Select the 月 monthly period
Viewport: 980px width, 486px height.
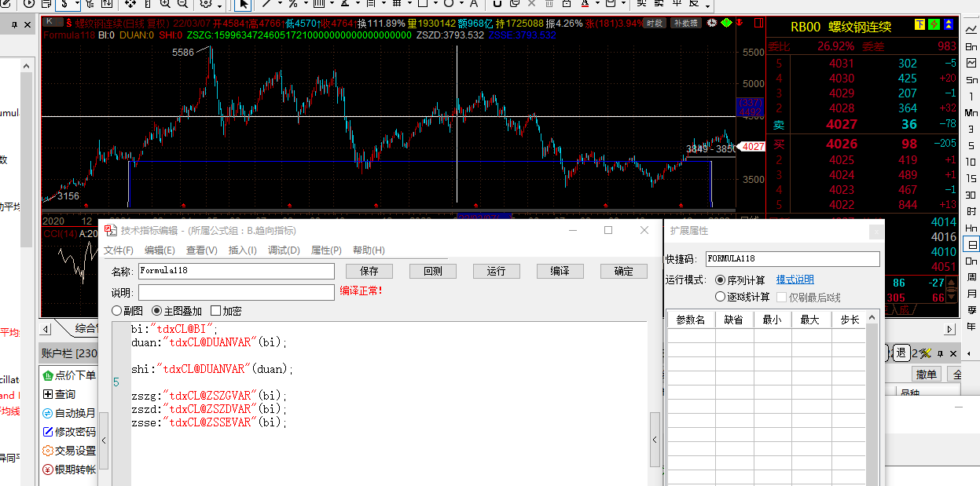[972, 293]
